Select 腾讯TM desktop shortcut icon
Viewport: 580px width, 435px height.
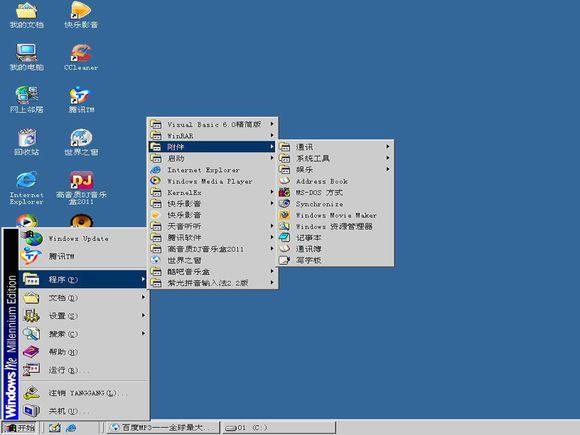coord(81,100)
